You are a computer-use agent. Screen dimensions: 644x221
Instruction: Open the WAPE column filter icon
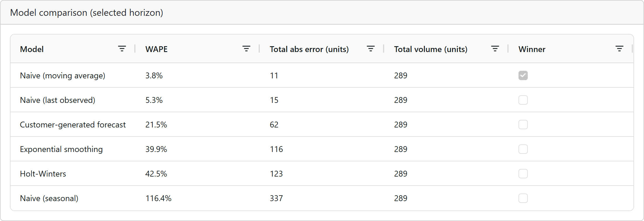pos(246,49)
